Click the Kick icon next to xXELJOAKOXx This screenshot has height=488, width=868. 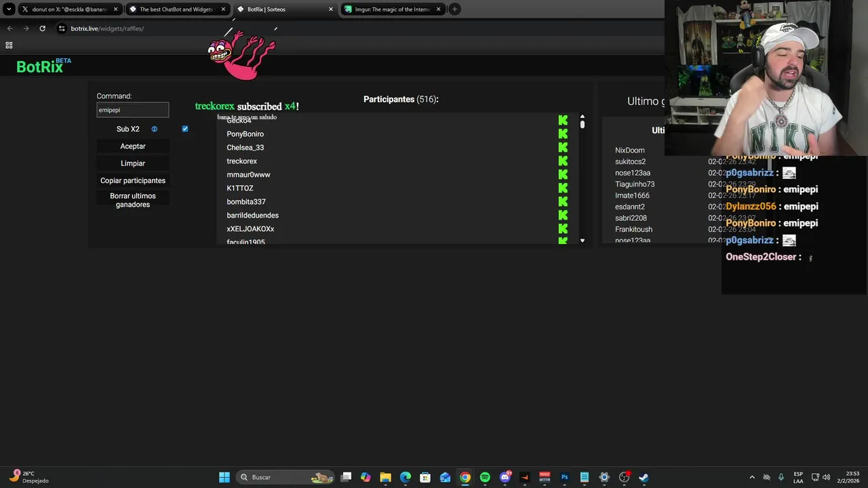tap(563, 228)
